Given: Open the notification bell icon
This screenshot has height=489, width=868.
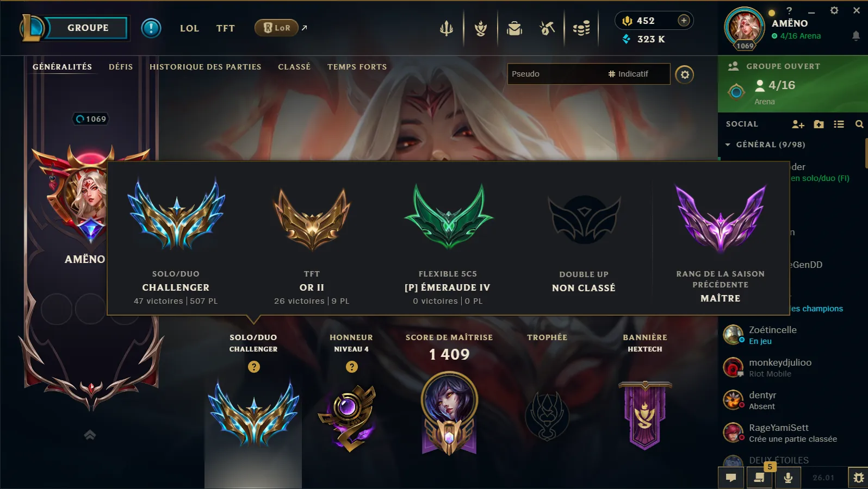Looking at the screenshot, I should pos(856,36).
